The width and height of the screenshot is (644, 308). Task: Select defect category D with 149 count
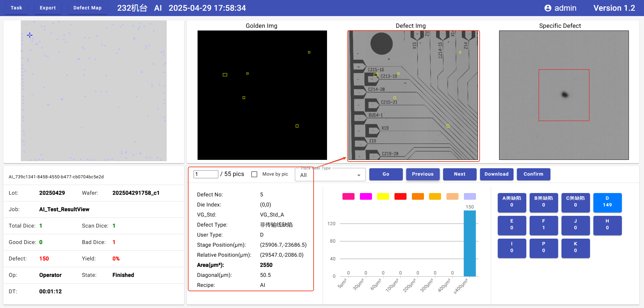(607, 202)
